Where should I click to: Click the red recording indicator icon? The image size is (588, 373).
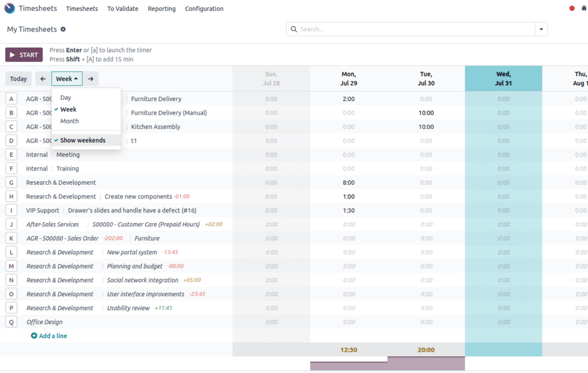pos(572,8)
